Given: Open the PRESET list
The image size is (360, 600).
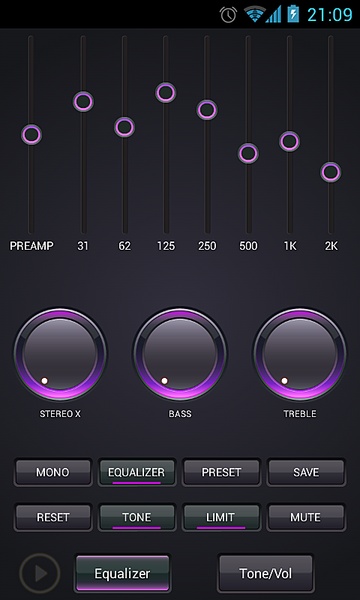Looking at the screenshot, I should (x=221, y=472).
